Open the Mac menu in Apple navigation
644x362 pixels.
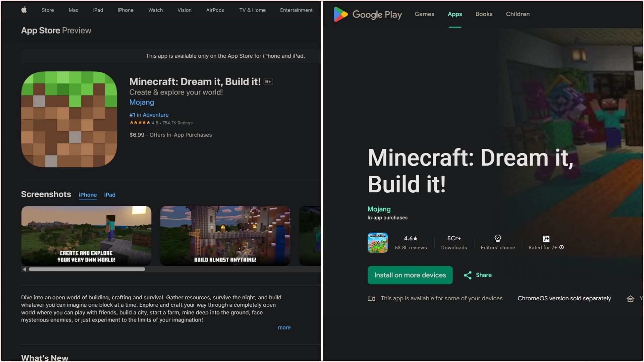[x=73, y=10]
